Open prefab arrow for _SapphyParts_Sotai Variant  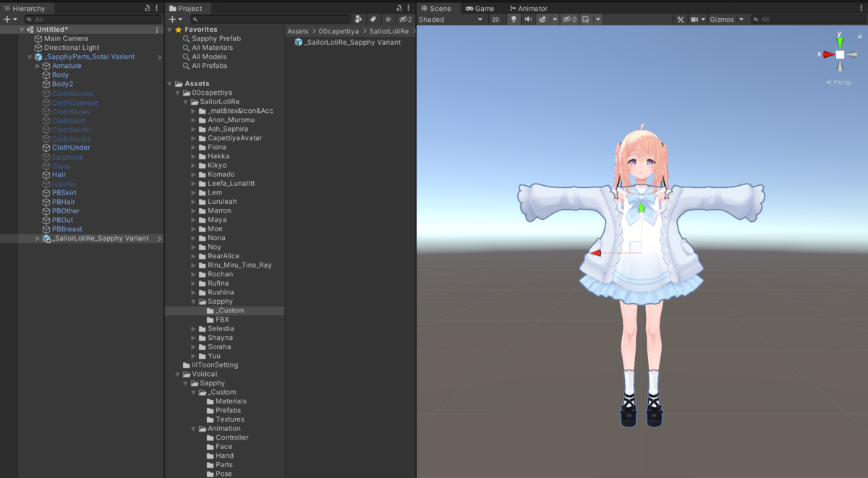(159, 57)
